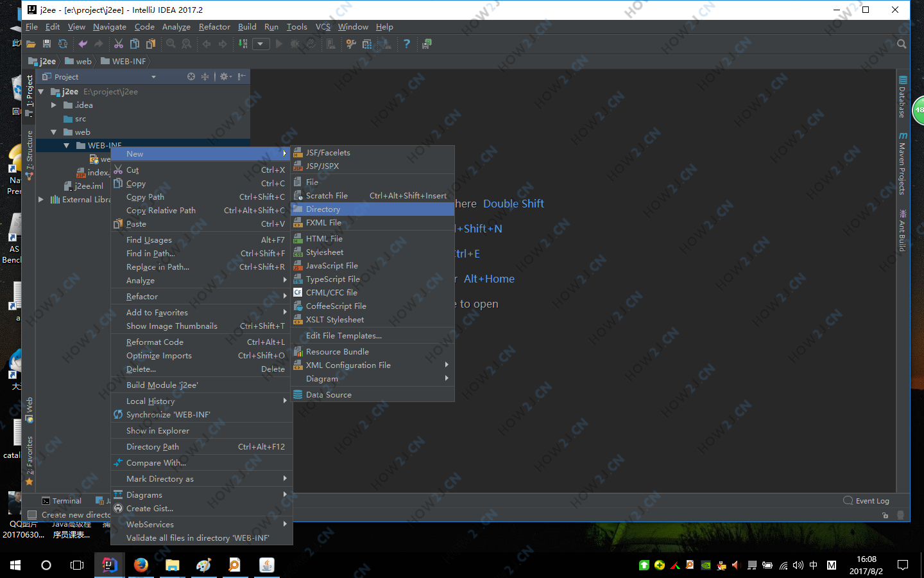Screen dimensions: 924x578
Task: Expand Mark Directory as submenu
Action: pyautogui.click(x=201, y=479)
